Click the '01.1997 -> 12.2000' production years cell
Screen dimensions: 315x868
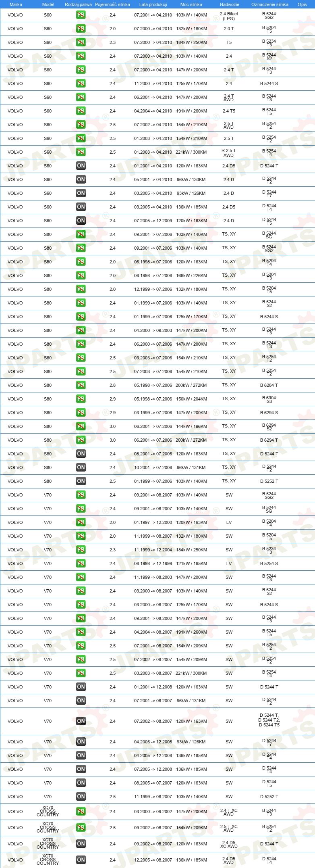click(153, 522)
